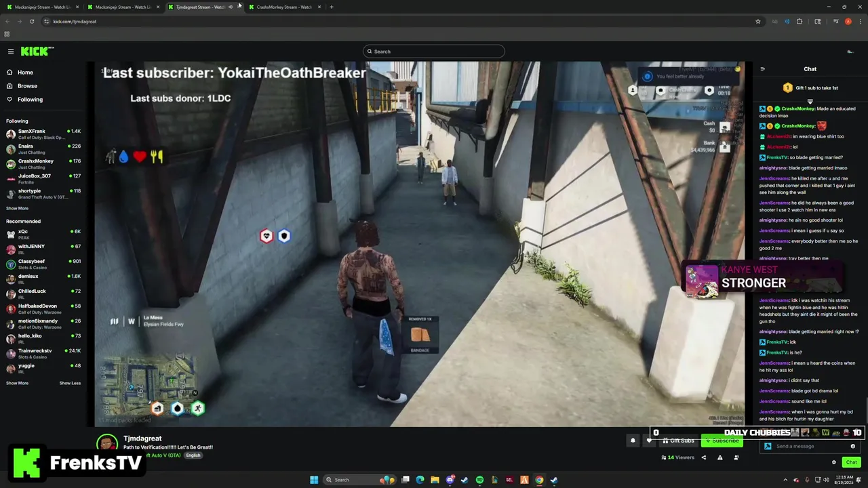Open Enaira's channel from Following list
This screenshot has height=488, width=868.
(43, 149)
